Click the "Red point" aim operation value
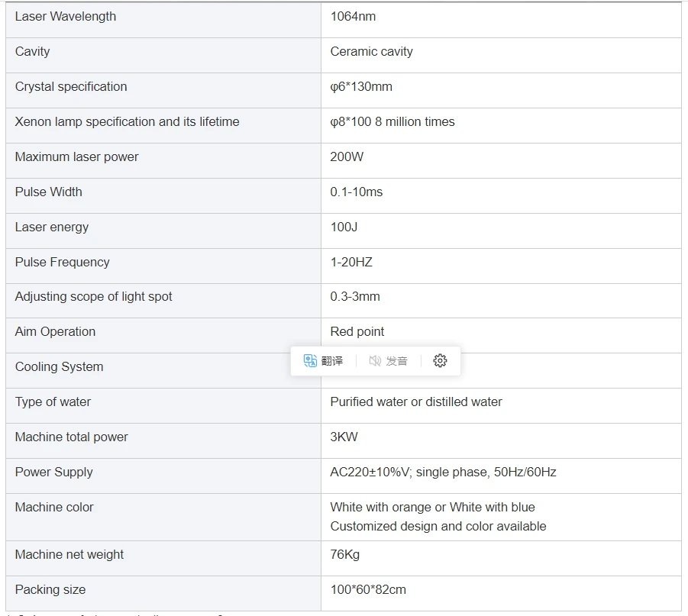 point(357,332)
